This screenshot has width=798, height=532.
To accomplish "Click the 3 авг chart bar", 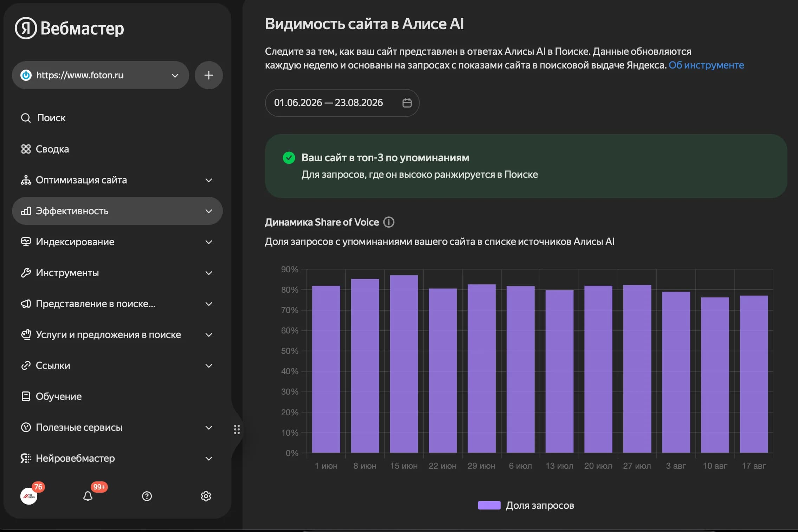I will (x=676, y=372).
